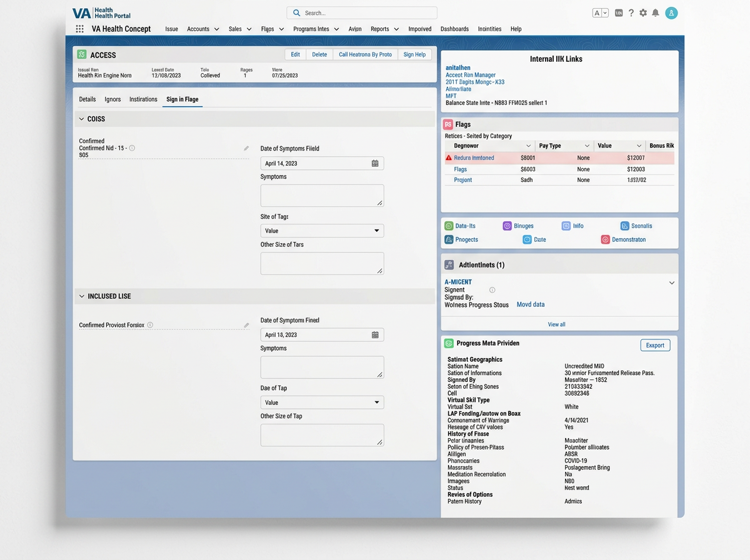Click the help question mark icon
Viewport: 750px width, 560px height.
pos(631,12)
